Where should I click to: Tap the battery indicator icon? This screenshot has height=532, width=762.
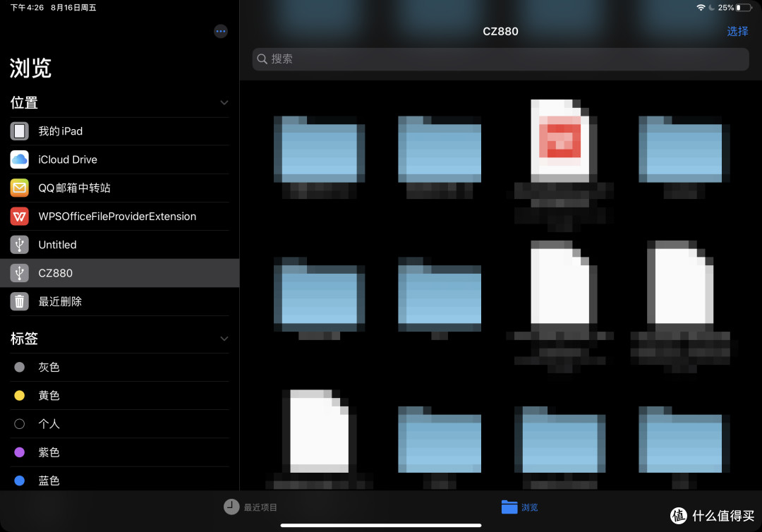(x=744, y=7)
